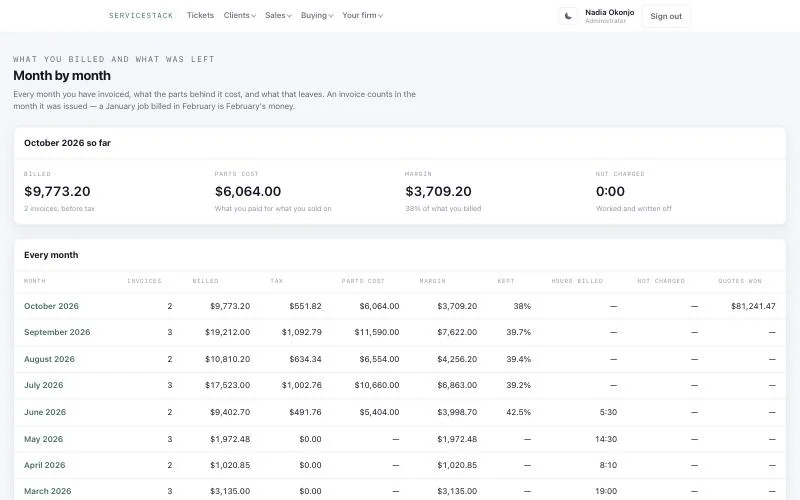Select the Month column header
The width and height of the screenshot is (800, 500).
tap(35, 281)
